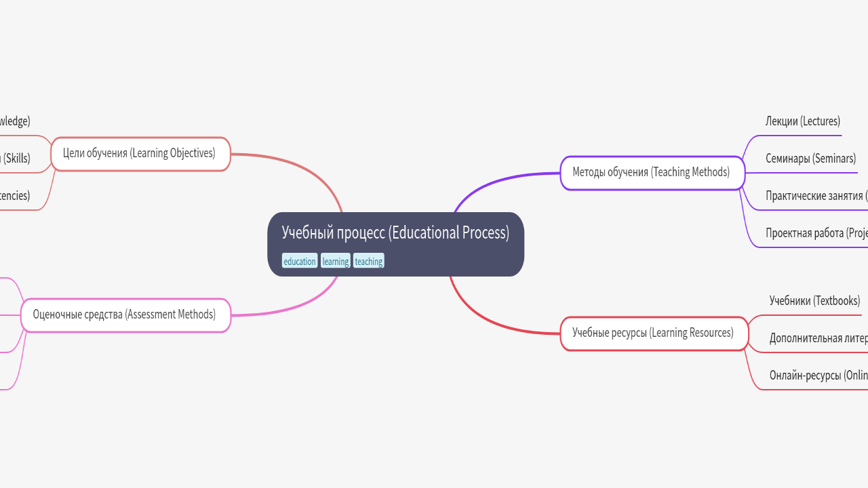The height and width of the screenshot is (488, 868).
Task: Select the Учебные ресурсы (Learning Resources) node
Action: pos(654,333)
